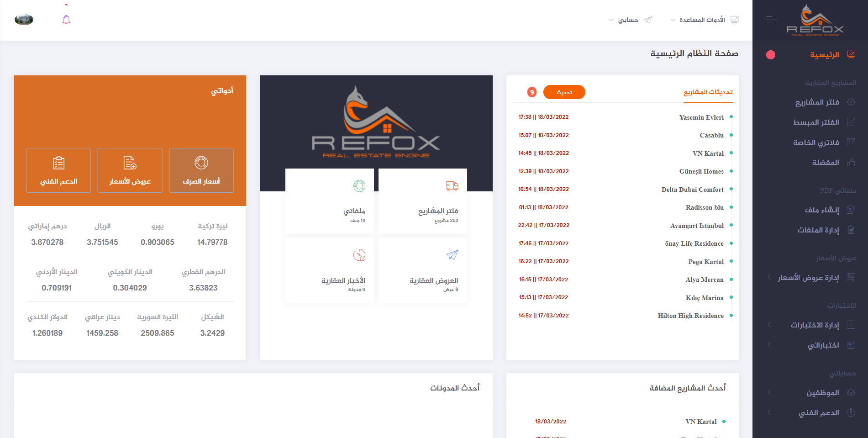Select الفلتر المبسط in sidebar
868x438 pixels.
[816, 122]
